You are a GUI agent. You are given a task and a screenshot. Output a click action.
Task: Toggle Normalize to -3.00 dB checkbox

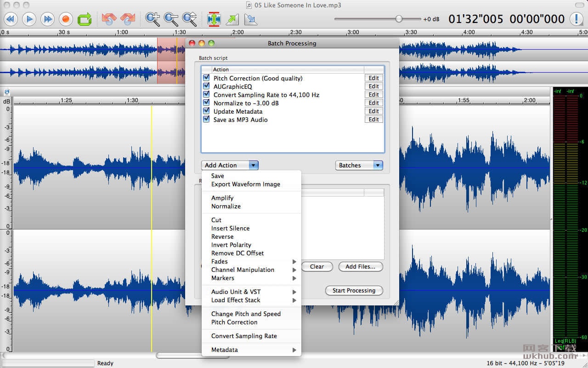pyautogui.click(x=206, y=103)
